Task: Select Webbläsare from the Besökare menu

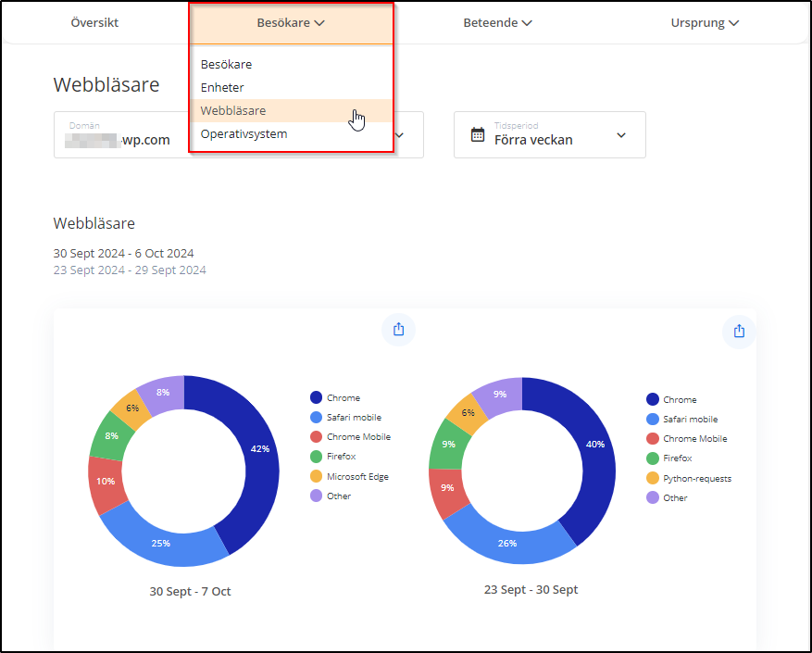Action: click(x=233, y=110)
